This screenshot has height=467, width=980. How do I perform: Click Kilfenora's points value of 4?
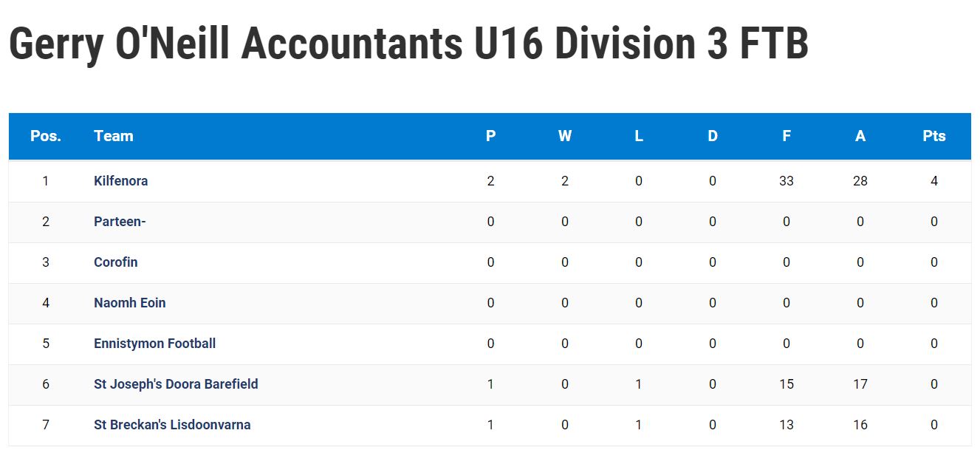click(x=934, y=181)
